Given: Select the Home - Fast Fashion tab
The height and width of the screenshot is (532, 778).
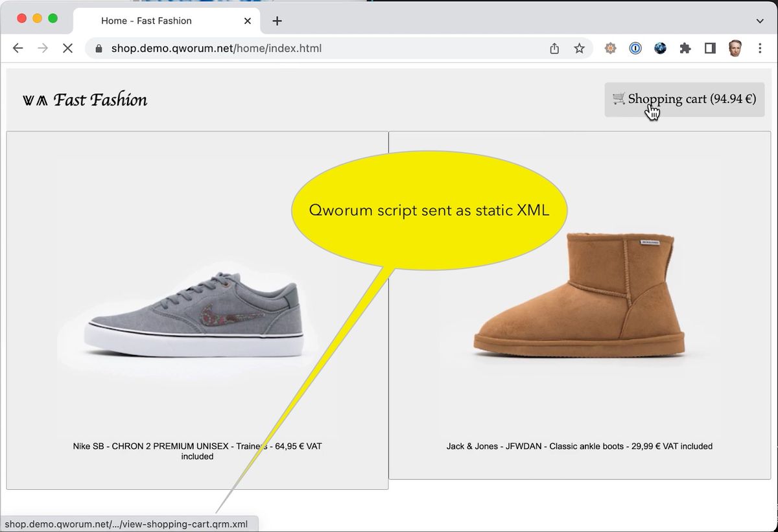Looking at the screenshot, I should pyautogui.click(x=167, y=21).
